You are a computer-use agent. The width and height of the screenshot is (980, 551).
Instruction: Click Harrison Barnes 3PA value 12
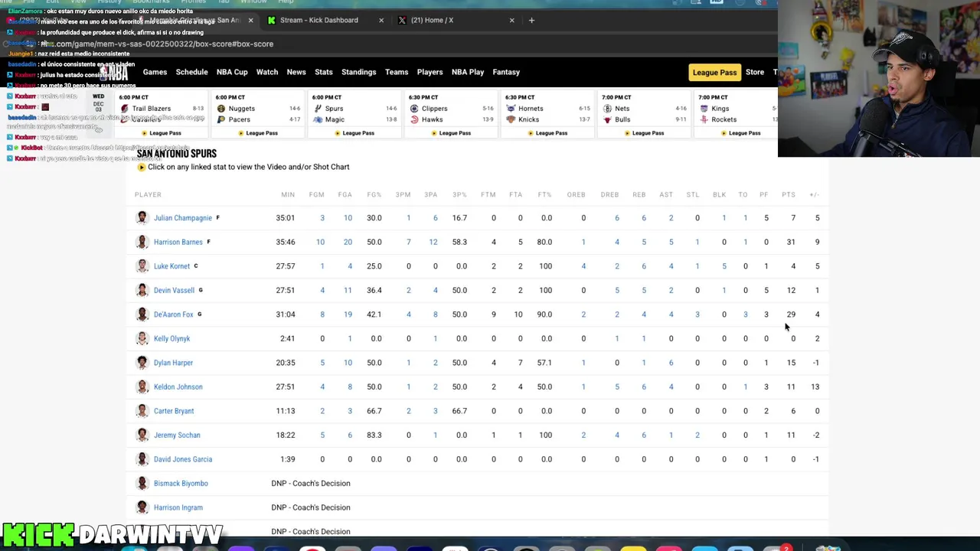point(433,242)
